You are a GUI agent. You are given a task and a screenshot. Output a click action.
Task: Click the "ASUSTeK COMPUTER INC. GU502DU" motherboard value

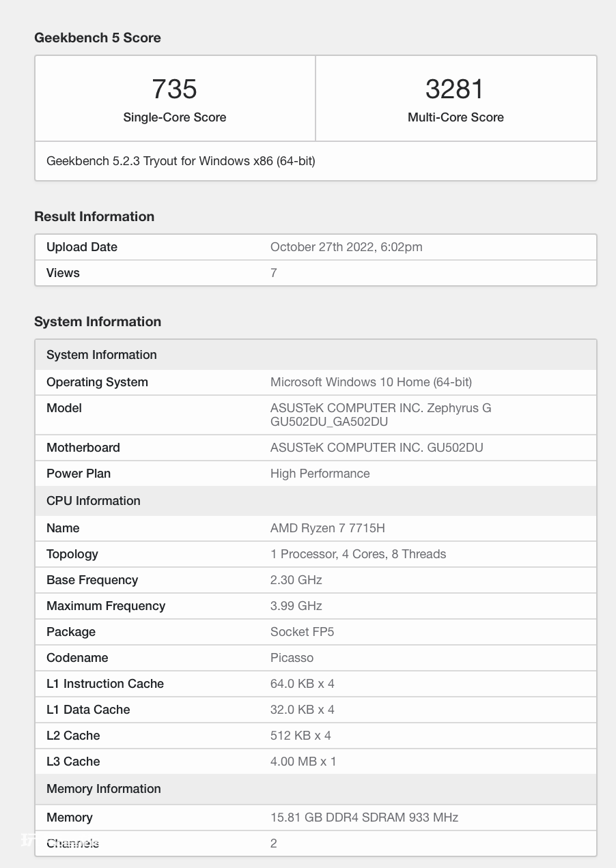377,448
